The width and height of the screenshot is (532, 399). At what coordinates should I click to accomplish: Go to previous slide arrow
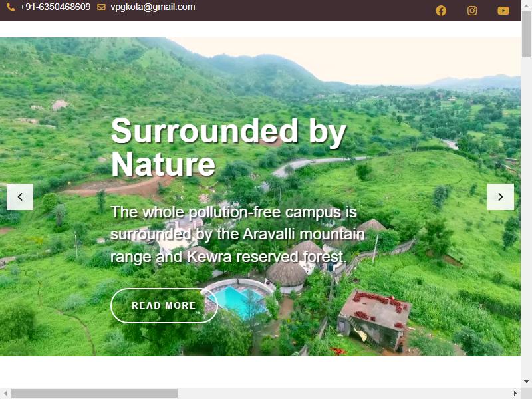tap(20, 197)
